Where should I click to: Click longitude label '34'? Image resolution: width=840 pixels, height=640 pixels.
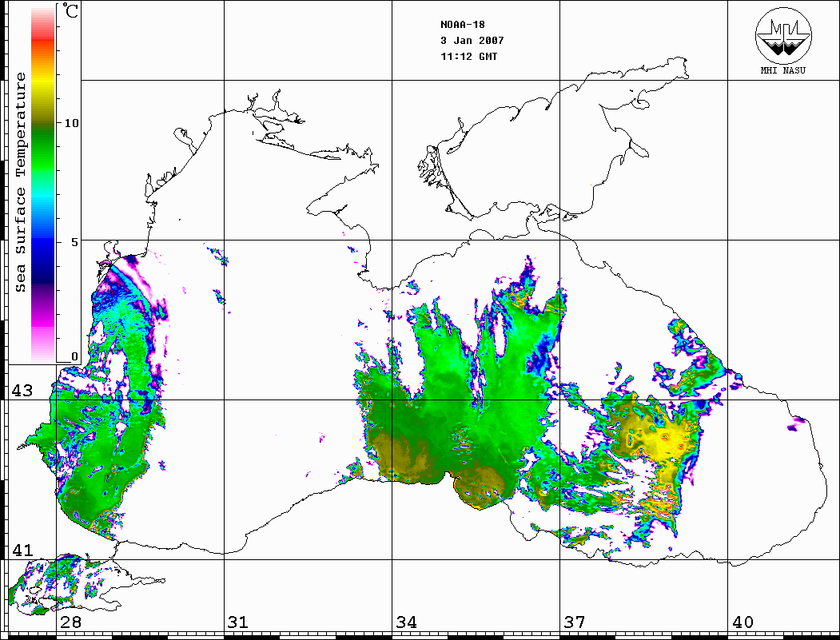coord(406,622)
